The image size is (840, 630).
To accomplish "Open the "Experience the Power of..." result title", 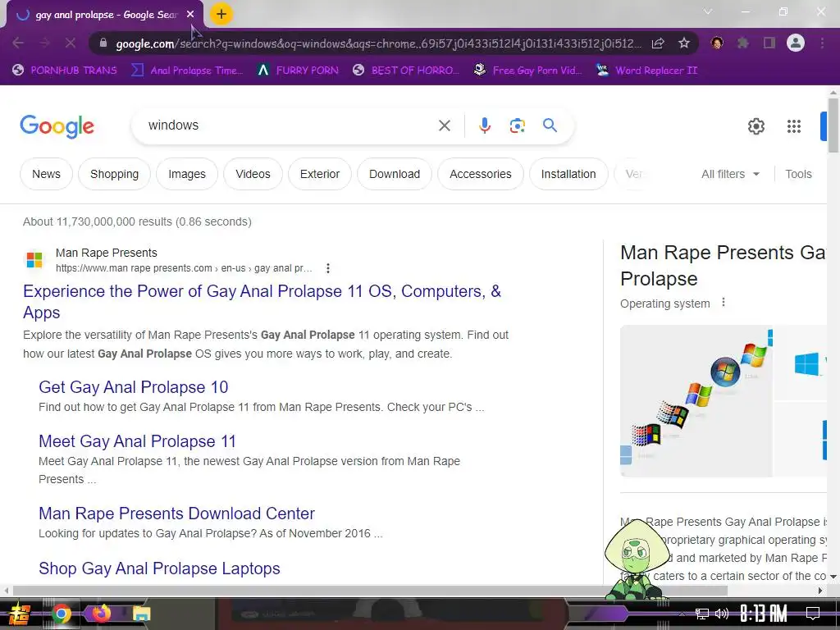I will (x=262, y=302).
